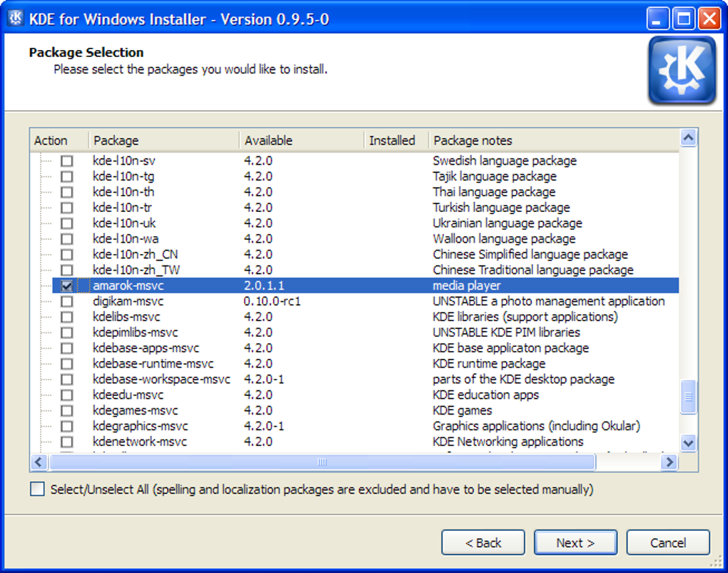Image resolution: width=728 pixels, height=573 pixels.
Task: Click the vertical scrollbar down arrow
Action: [x=689, y=443]
